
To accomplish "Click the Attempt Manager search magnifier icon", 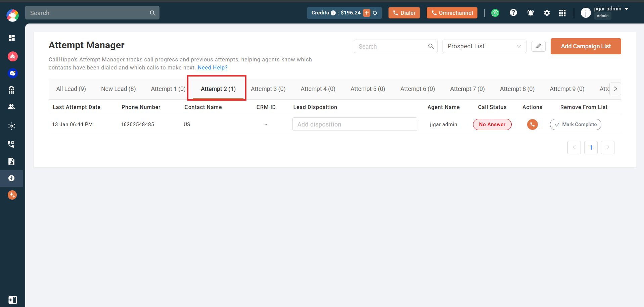I will point(431,46).
